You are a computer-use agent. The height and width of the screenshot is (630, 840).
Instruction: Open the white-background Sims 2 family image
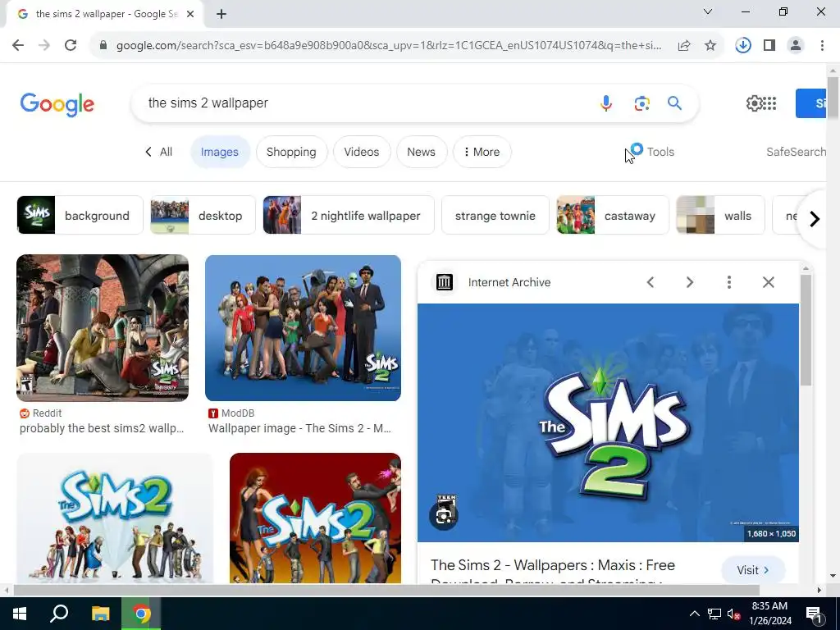(x=115, y=518)
